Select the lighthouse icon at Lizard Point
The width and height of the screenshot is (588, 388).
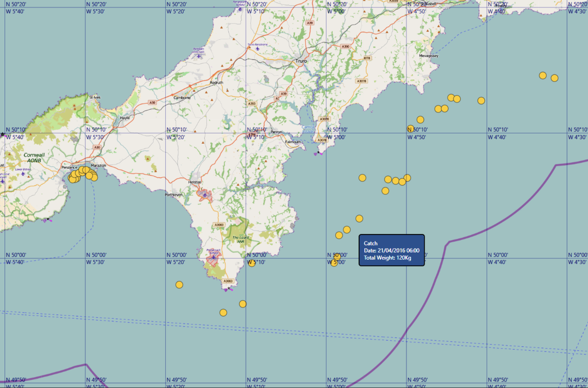coord(228,289)
